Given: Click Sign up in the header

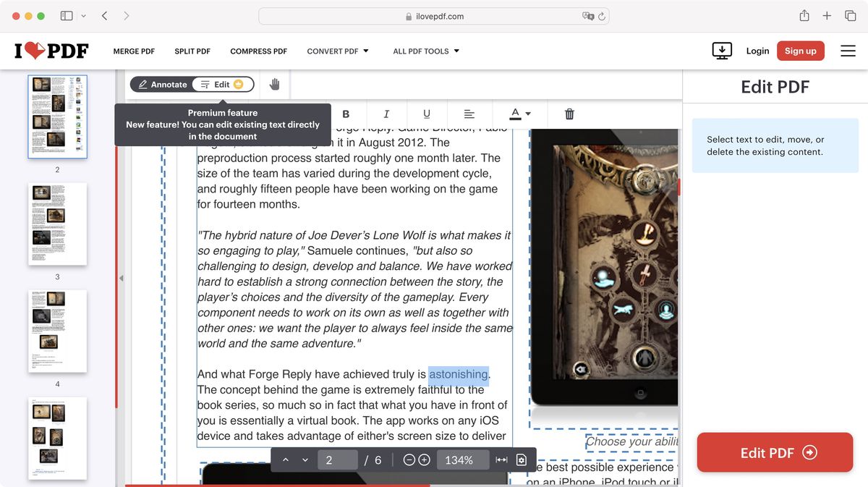Looking at the screenshot, I should click(800, 51).
